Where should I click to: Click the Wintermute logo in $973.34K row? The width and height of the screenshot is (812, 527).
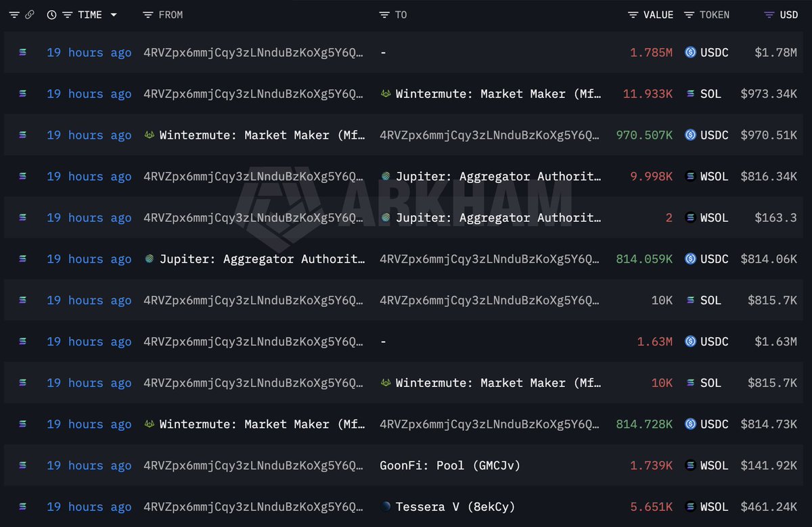pyautogui.click(x=386, y=93)
